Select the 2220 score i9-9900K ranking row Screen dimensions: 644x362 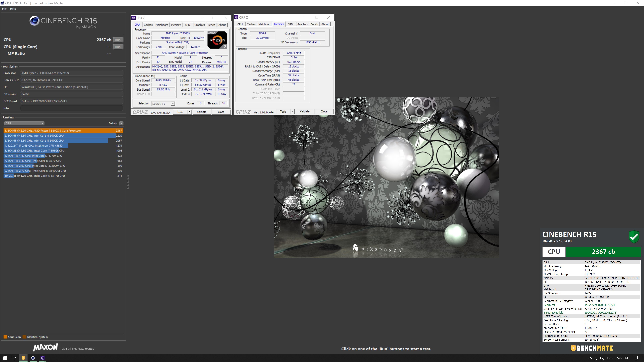63,136
